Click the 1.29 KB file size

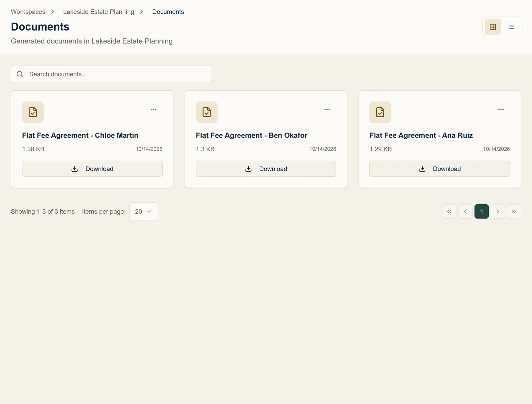[x=381, y=149]
